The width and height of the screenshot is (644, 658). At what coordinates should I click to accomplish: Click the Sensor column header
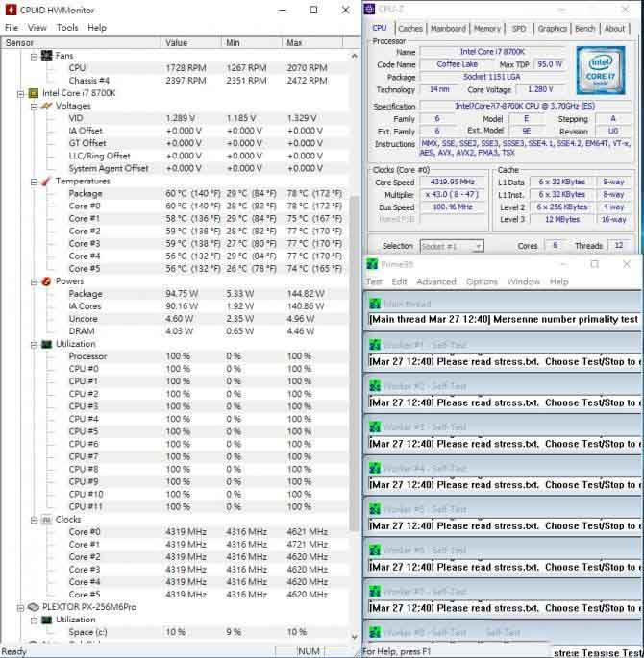(81, 43)
